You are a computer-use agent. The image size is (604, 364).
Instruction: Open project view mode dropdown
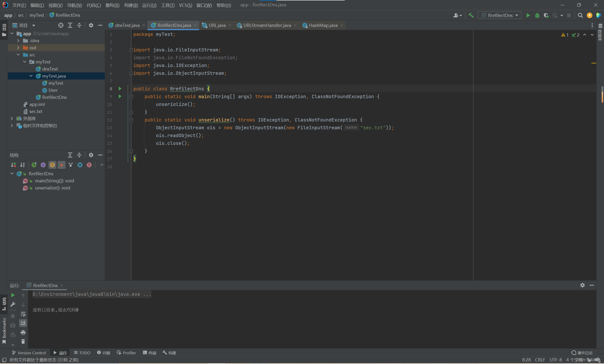pos(34,25)
